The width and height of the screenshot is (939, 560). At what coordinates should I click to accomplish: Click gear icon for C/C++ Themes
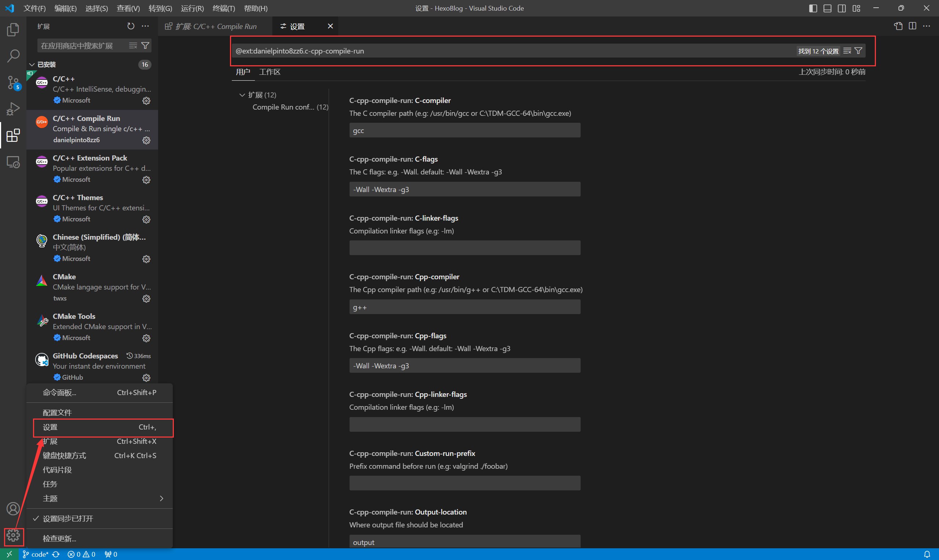(146, 220)
